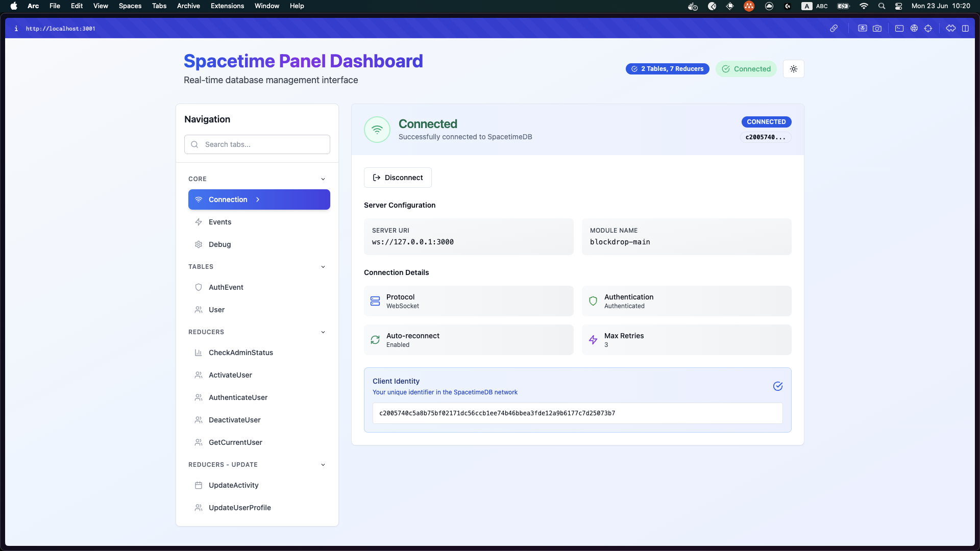Click inside the Search tabs field
This screenshot has height=551, width=980.
tap(257, 144)
